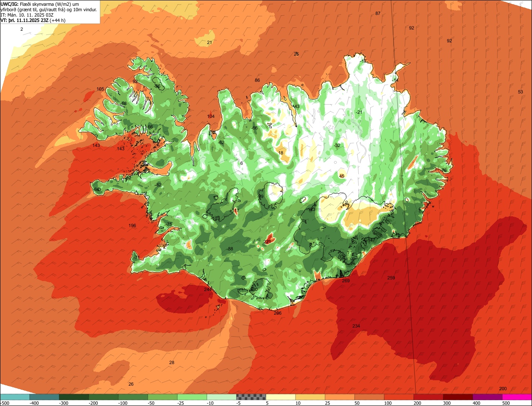Click the checkered -5 to 5 legend swatch

[251, 397]
